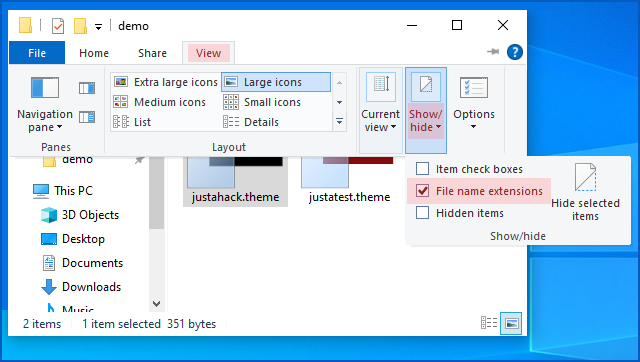
Task: Select Details layout option
Action: pos(251,122)
